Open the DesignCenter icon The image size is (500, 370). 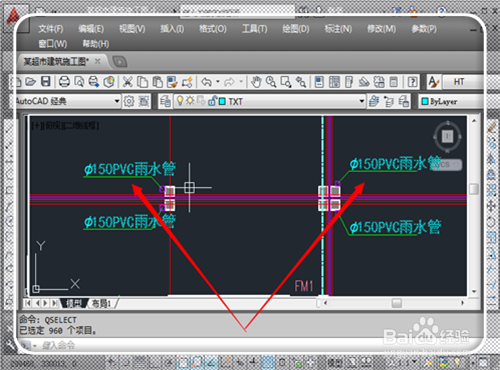(334, 82)
